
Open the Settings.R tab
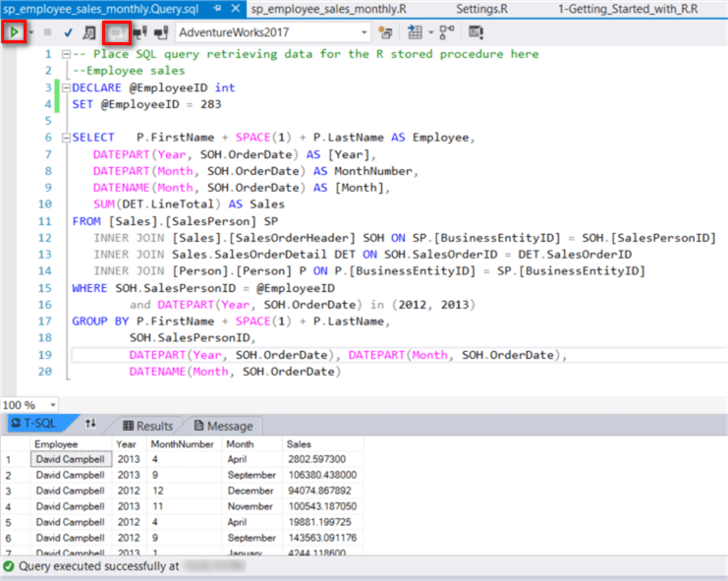tap(481, 9)
